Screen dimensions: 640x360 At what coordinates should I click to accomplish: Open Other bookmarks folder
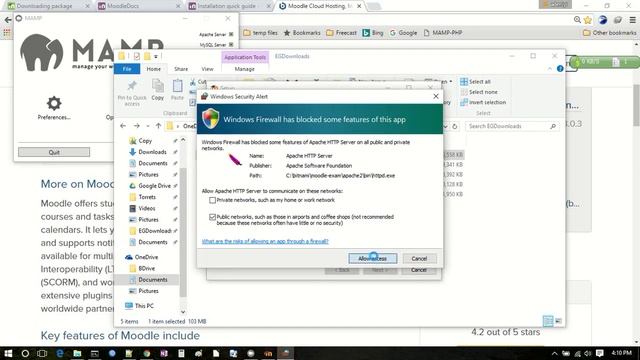click(x=609, y=33)
